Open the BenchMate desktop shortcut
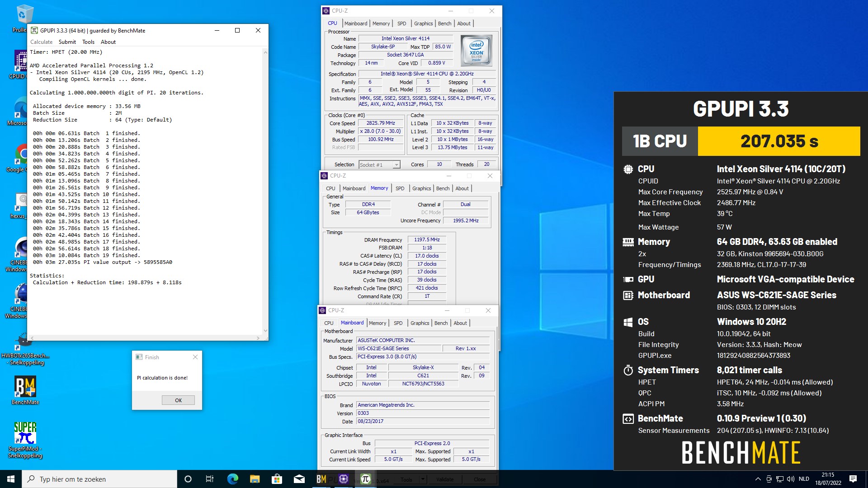The image size is (868, 488). click(25, 390)
